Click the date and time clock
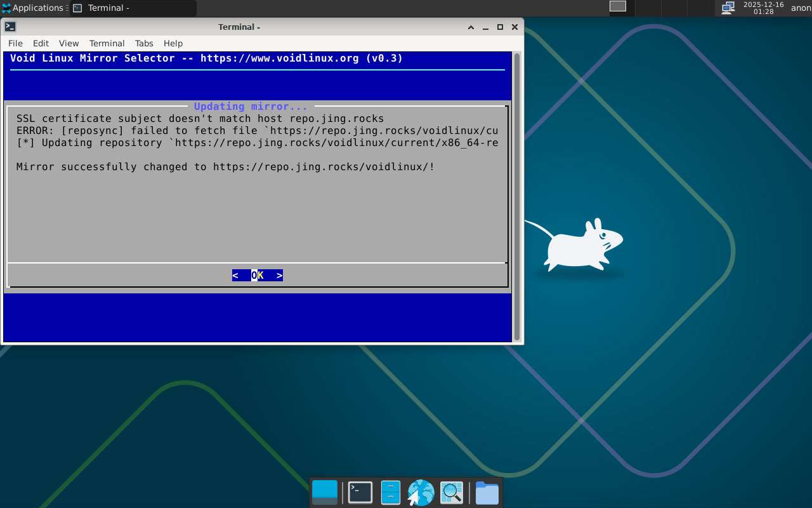The height and width of the screenshot is (508, 812). point(763,8)
